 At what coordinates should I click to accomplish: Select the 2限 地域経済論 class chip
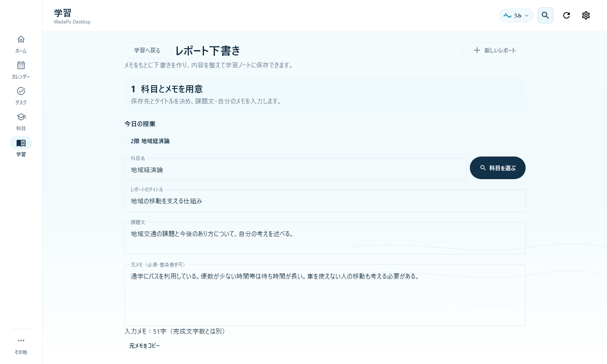pyautogui.click(x=150, y=141)
